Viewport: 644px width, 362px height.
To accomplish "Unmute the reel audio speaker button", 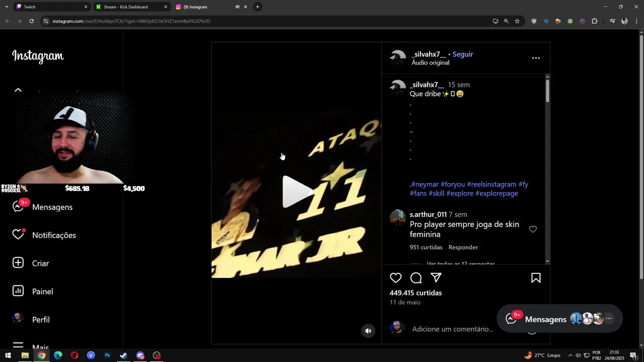I will tap(368, 330).
